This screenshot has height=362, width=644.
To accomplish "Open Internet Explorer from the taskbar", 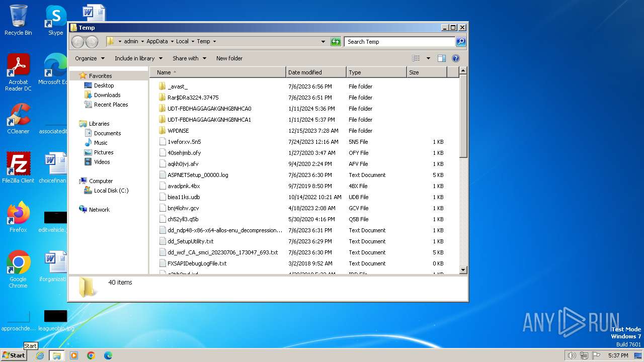I will (x=40, y=355).
